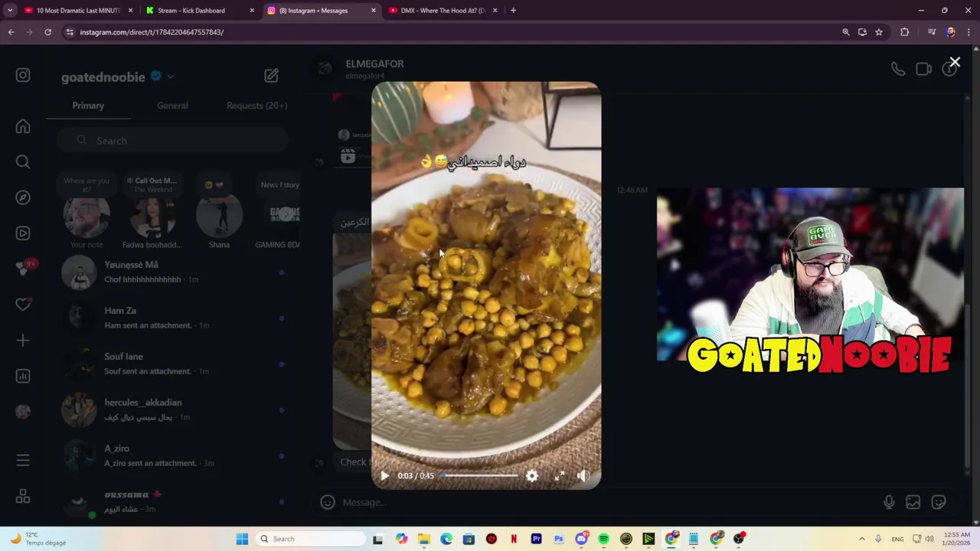The height and width of the screenshot is (551, 980).
Task: Click the address bar URL
Action: tap(152, 32)
